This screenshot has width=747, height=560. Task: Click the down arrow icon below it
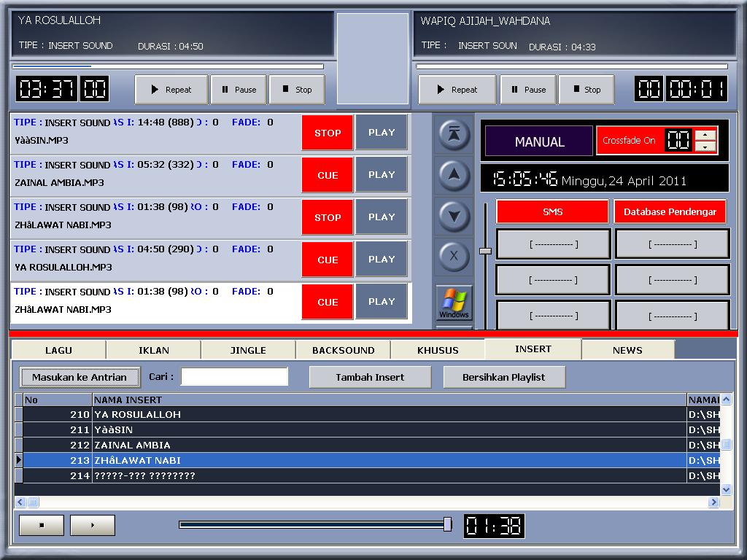453,215
